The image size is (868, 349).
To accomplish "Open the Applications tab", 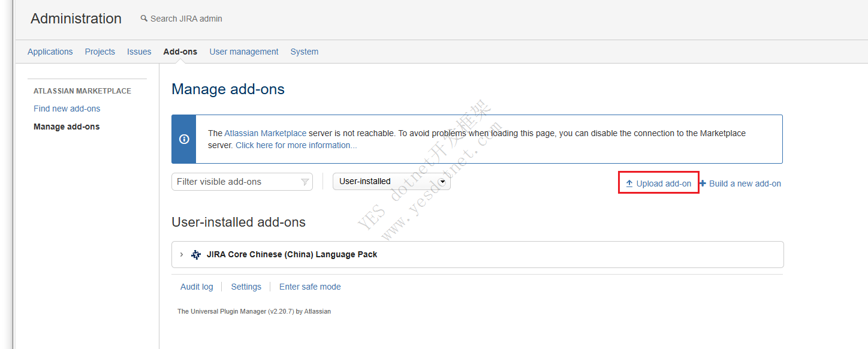I will coord(50,52).
